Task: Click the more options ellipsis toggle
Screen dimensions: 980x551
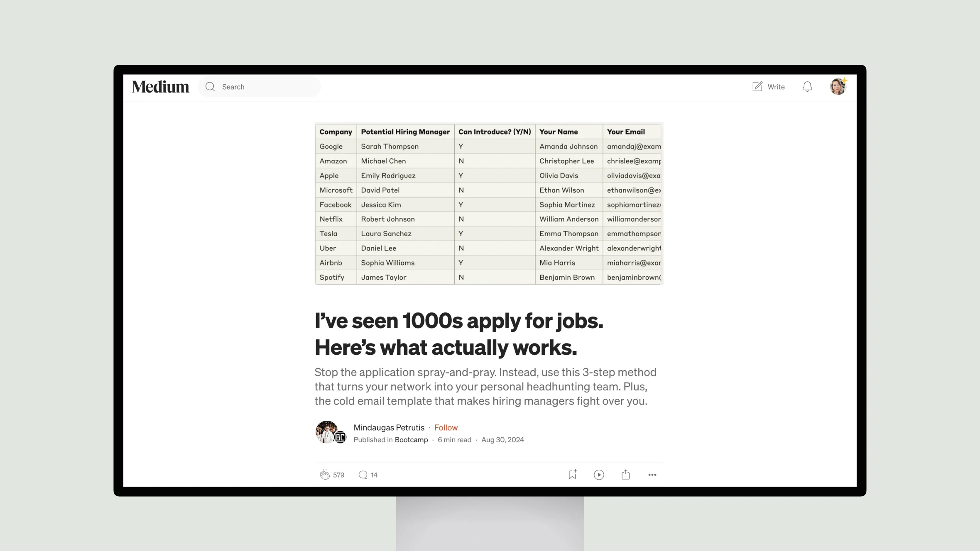Action: [652, 474]
